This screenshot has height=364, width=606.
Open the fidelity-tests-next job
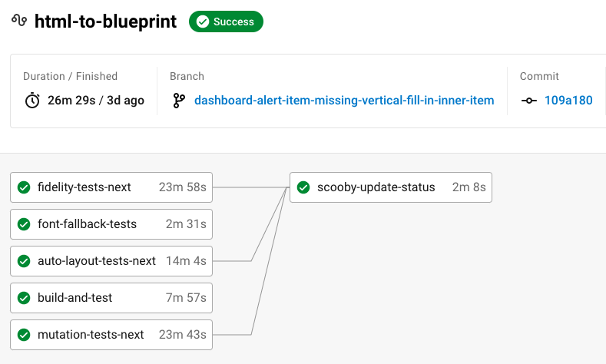point(84,187)
